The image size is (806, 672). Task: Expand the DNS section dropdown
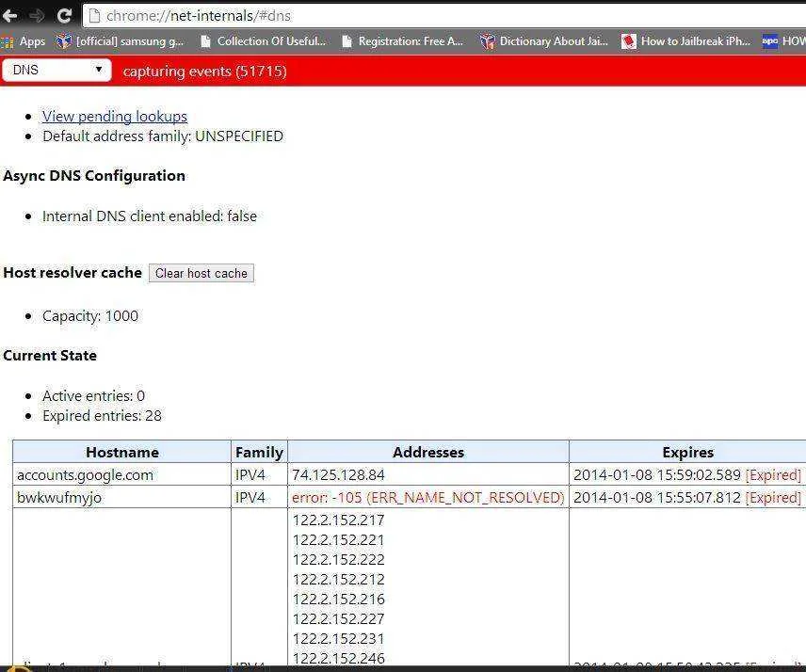(x=56, y=70)
